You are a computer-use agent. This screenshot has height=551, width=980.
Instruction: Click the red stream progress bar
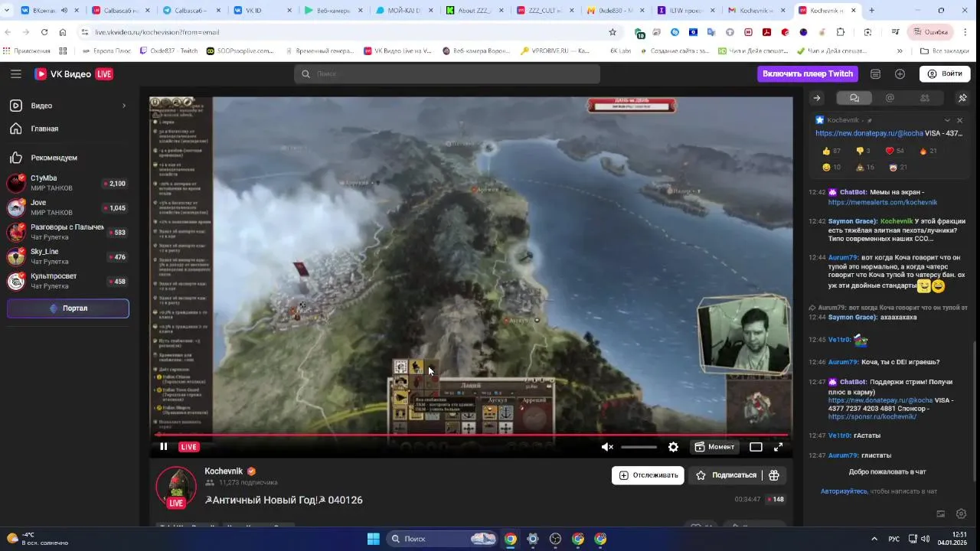point(471,435)
